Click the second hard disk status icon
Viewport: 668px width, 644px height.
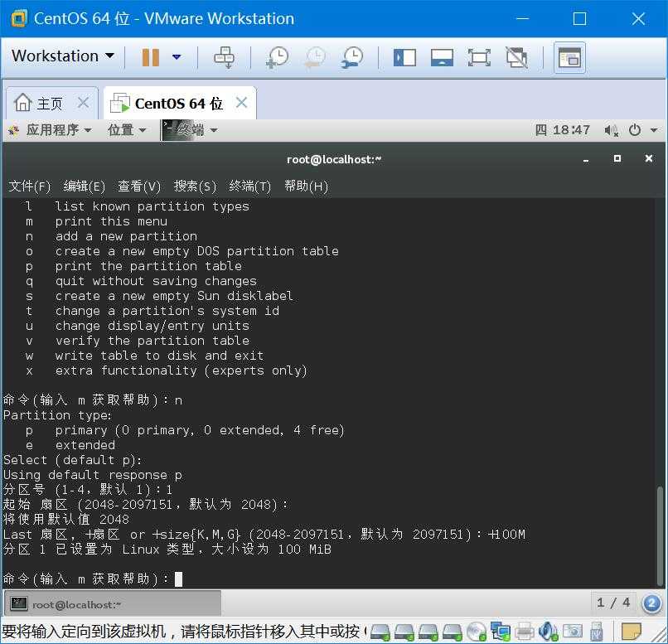[x=404, y=632]
